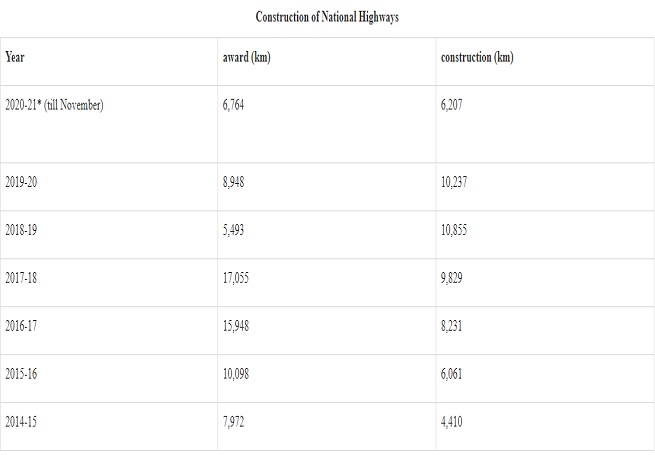Click the construction value 4,410

click(x=452, y=422)
